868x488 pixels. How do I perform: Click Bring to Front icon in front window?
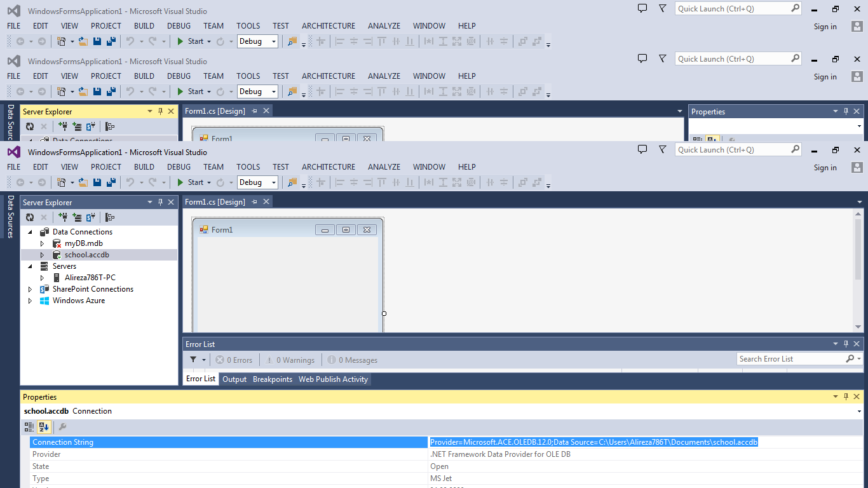click(523, 182)
